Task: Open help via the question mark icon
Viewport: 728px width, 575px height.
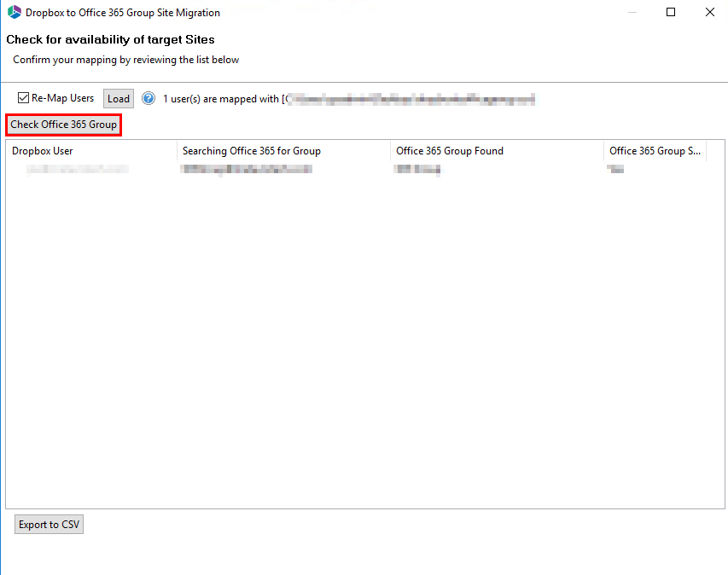Action: coord(149,98)
